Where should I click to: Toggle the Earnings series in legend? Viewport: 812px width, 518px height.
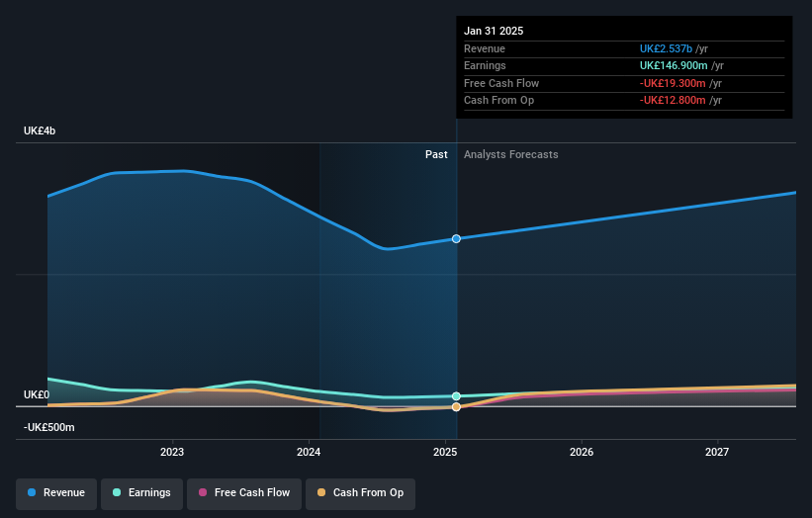click(x=141, y=493)
